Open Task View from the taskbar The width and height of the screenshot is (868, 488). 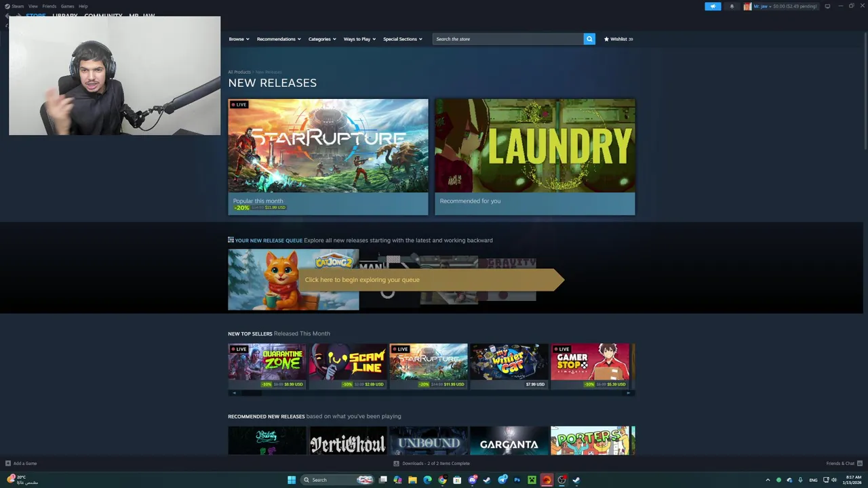(x=383, y=480)
